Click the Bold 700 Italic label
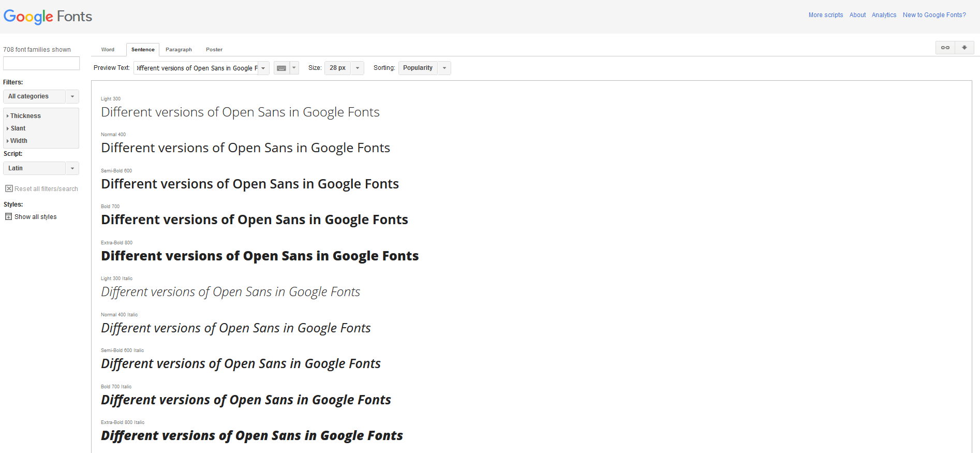Image resolution: width=980 pixels, height=453 pixels. point(116,387)
